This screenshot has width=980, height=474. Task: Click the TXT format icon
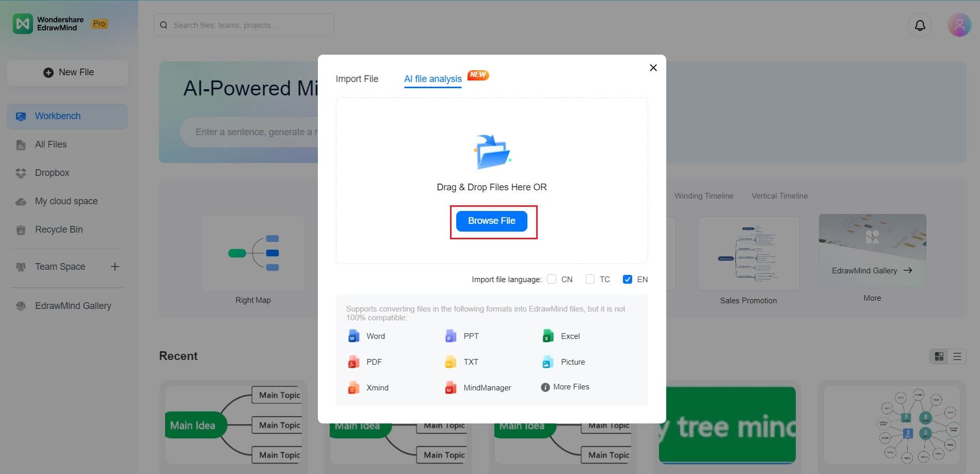(x=451, y=362)
